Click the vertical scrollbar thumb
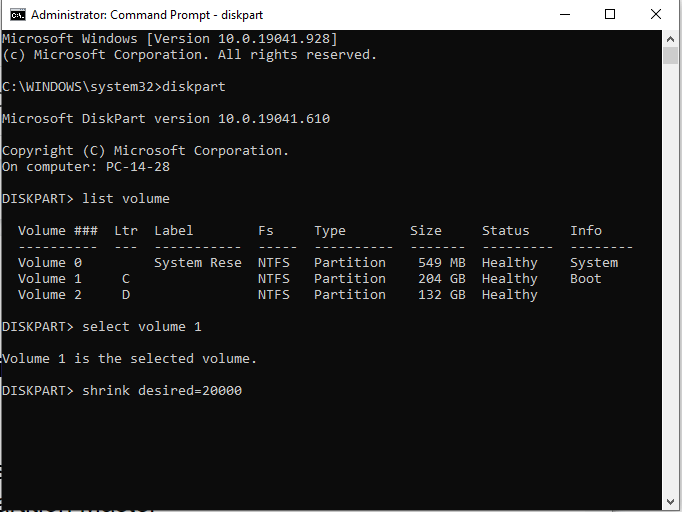Screen dimensions: 682x512 [671, 56]
